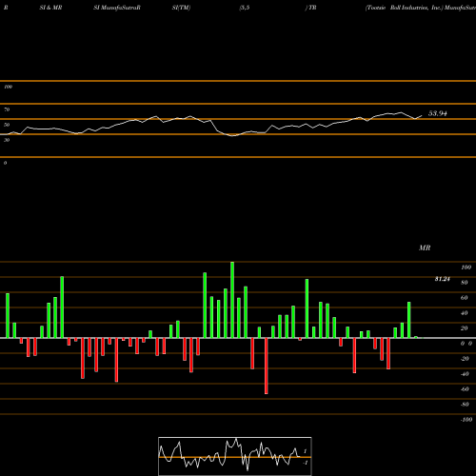Click the MR axis label -80

465,405
